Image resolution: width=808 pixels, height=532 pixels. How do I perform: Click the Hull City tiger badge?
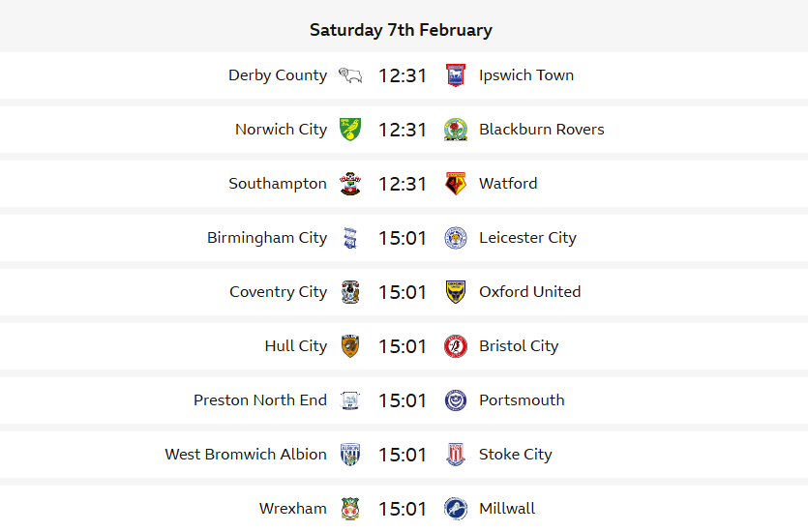pyautogui.click(x=350, y=346)
